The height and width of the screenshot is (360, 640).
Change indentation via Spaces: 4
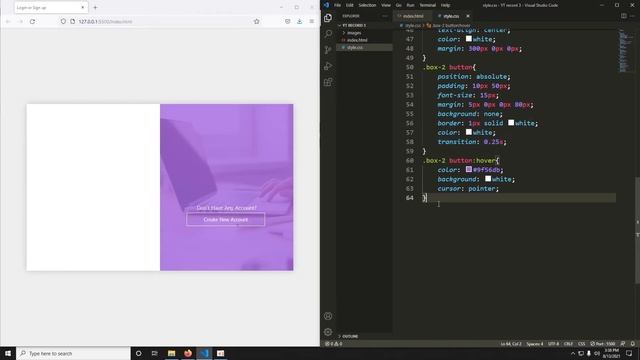pos(534,344)
